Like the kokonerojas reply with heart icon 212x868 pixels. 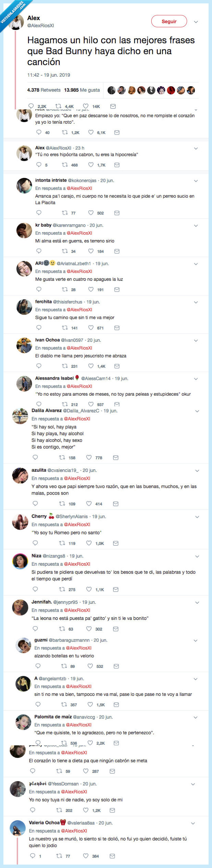point(91,213)
